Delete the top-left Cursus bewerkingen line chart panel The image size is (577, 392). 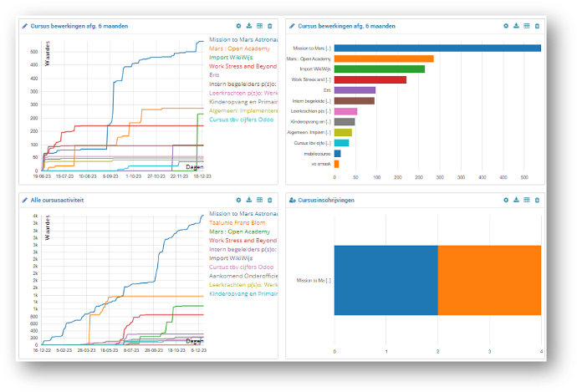tap(269, 26)
